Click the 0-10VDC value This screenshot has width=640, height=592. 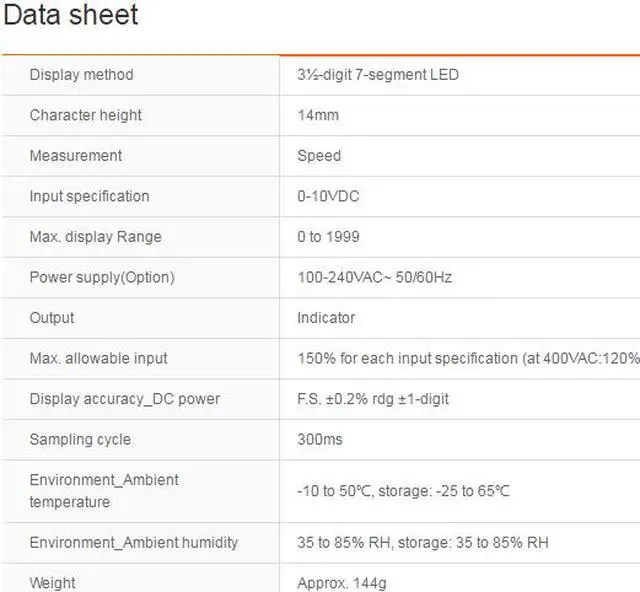pyautogui.click(x=328, y=196)
